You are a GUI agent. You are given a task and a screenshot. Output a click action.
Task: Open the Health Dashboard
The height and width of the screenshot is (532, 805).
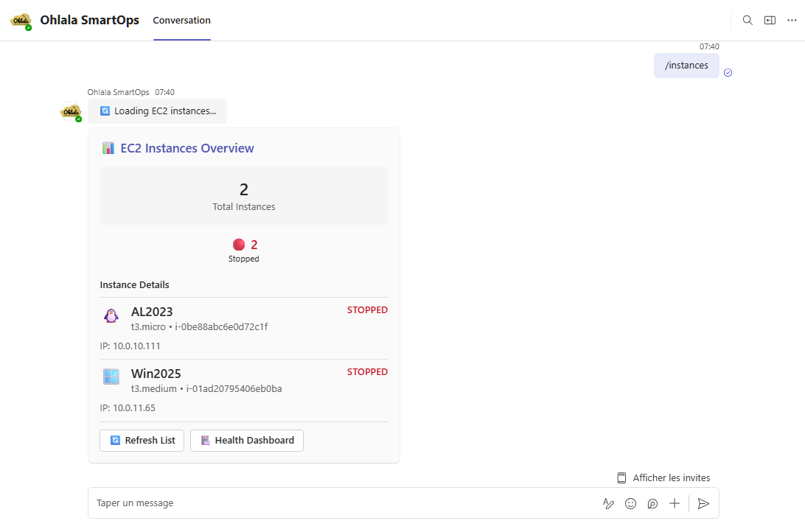click(246, 440)
